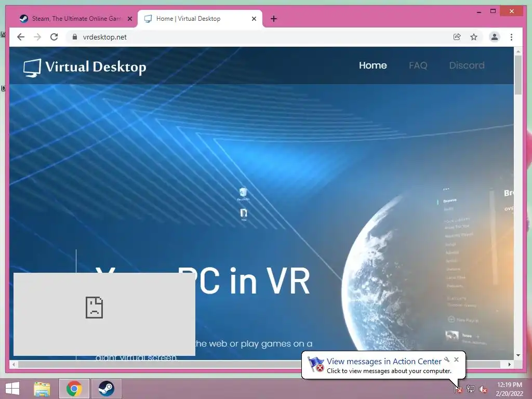Open the Home navigation link
Image resolution: width=532 pixels, height=399 pixels.
(x=373, y=65)
